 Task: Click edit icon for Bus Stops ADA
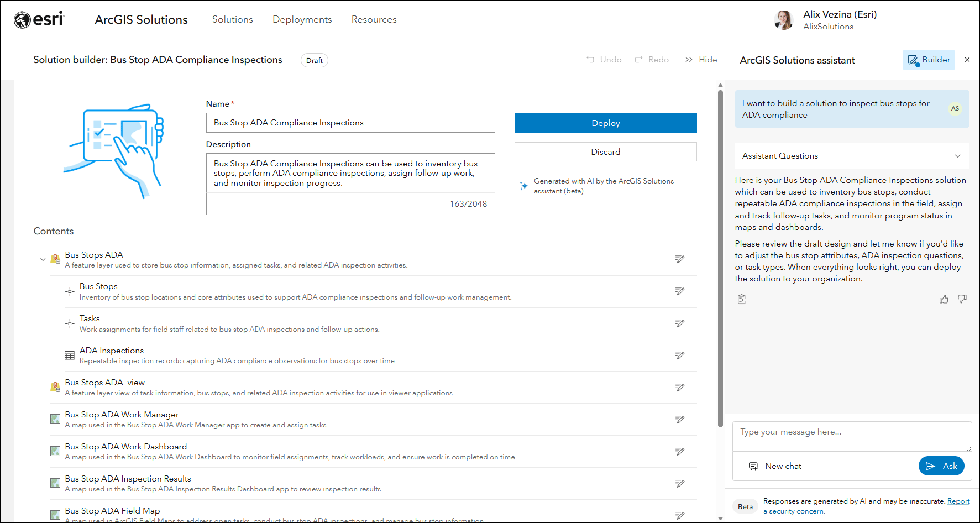[x=680, y=259]
